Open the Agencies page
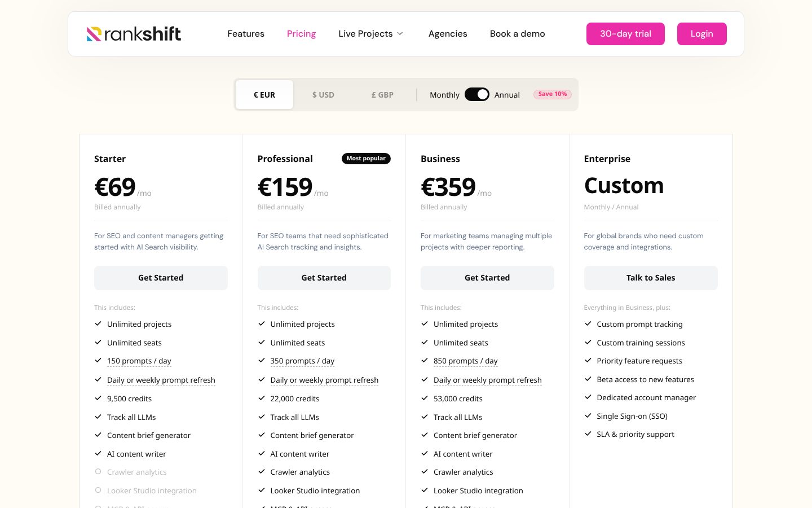The width and height of the screenshot is (812, 508). (448, 34)
